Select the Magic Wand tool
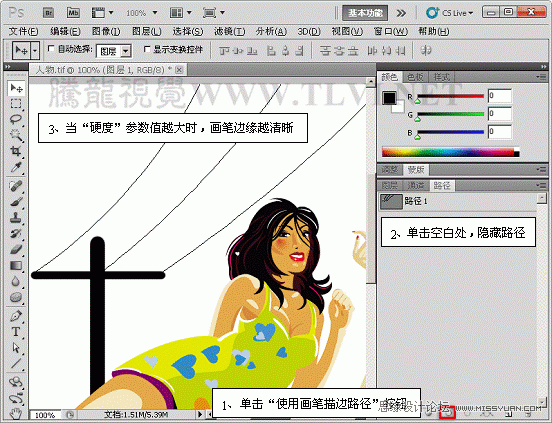 (16, 135)
